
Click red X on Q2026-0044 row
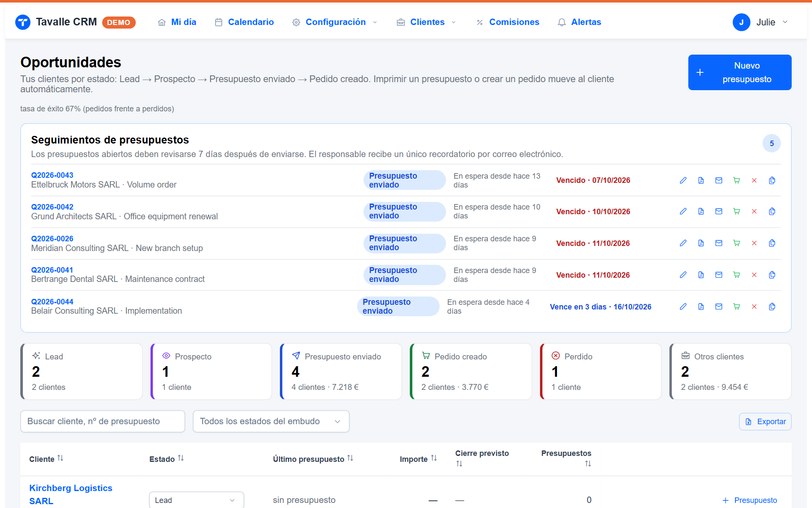pos(754,306)
